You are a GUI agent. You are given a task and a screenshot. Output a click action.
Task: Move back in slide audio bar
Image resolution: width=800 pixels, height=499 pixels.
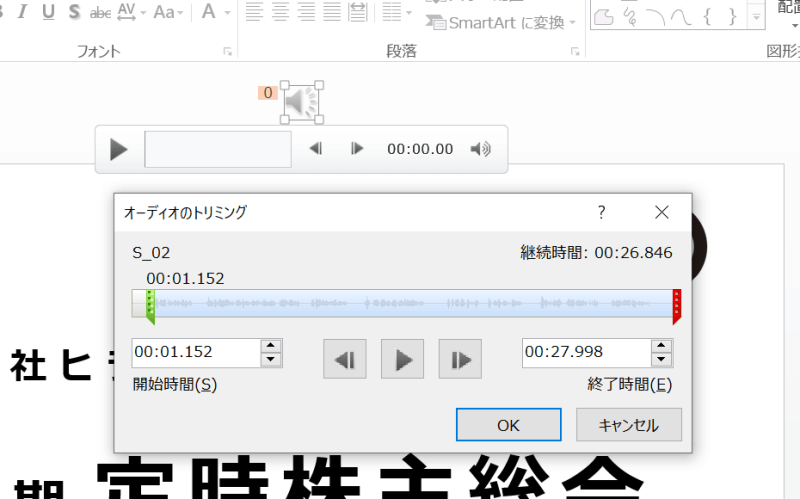tap(316, 148)
